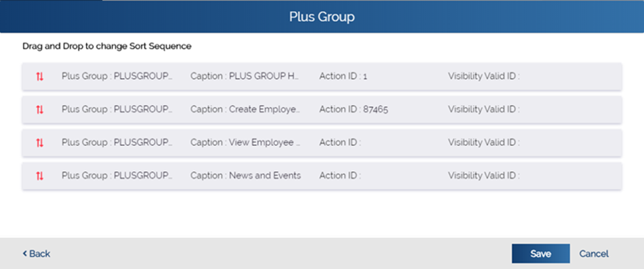Screen dimensions: 644x269
Task: Go Back to previous screen
Action: pyautogui.click(x=36, y=254)
